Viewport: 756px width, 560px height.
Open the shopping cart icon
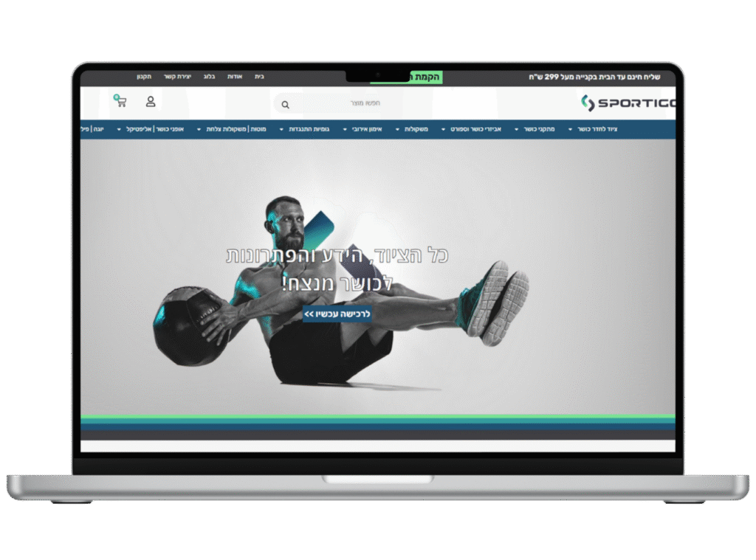click(x=121, y=102)
